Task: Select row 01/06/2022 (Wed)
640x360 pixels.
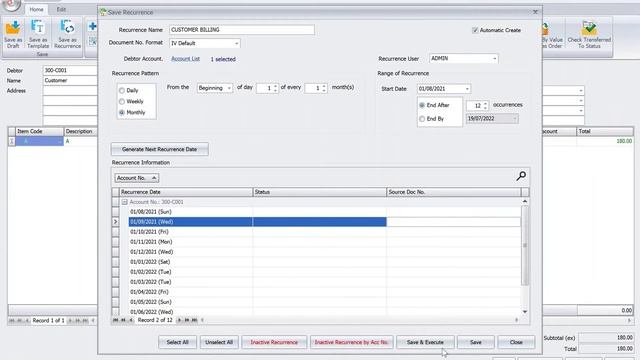Action: (324, 311)
